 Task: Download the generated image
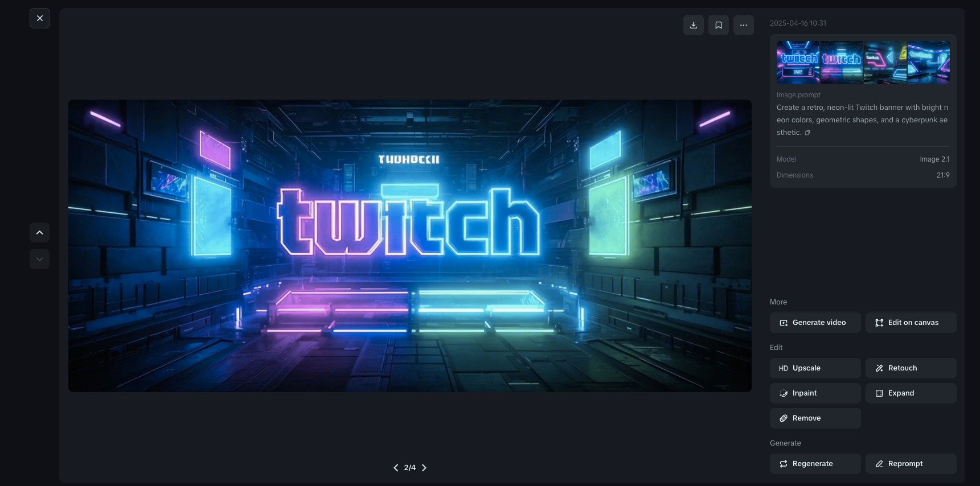(694, 25)
